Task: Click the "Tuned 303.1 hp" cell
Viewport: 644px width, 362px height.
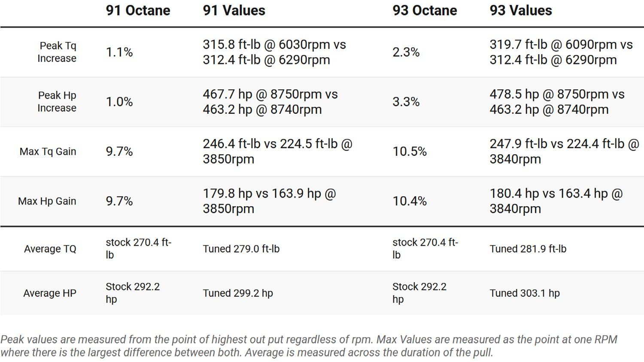Action: (525, 293)
